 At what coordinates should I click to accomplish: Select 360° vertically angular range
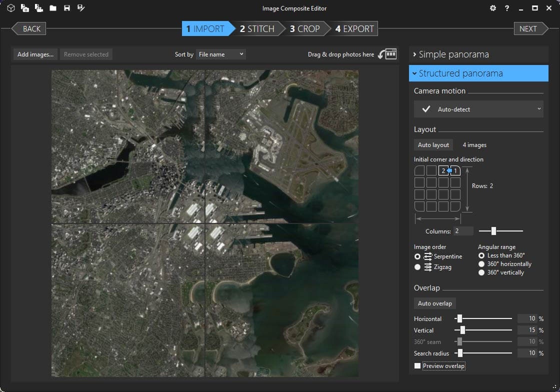pyautogui.click(x=481, y=272)
